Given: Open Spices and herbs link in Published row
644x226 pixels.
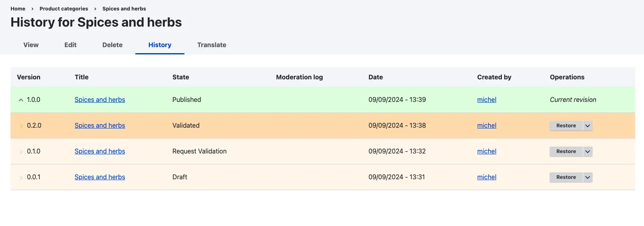Looking at the screenshot, I should click(100, 100).
